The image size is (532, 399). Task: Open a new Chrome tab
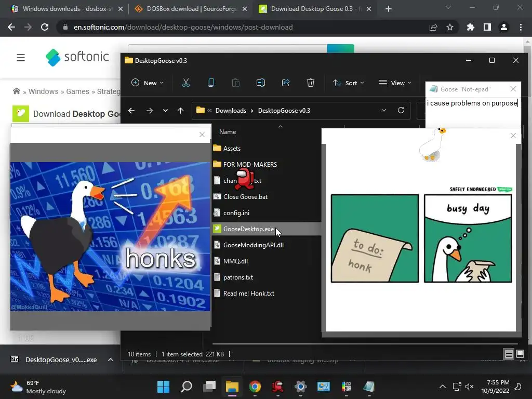pos(389,9)
